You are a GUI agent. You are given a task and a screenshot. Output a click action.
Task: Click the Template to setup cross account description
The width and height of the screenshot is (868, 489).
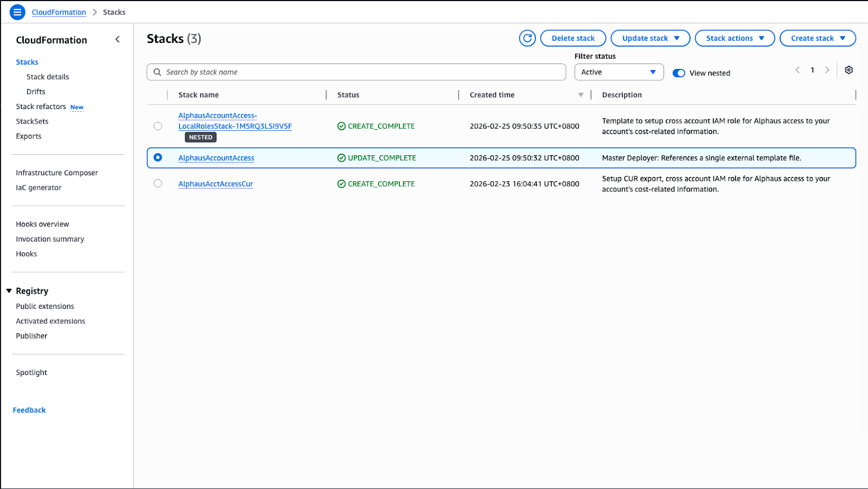(x=716, y=126)
